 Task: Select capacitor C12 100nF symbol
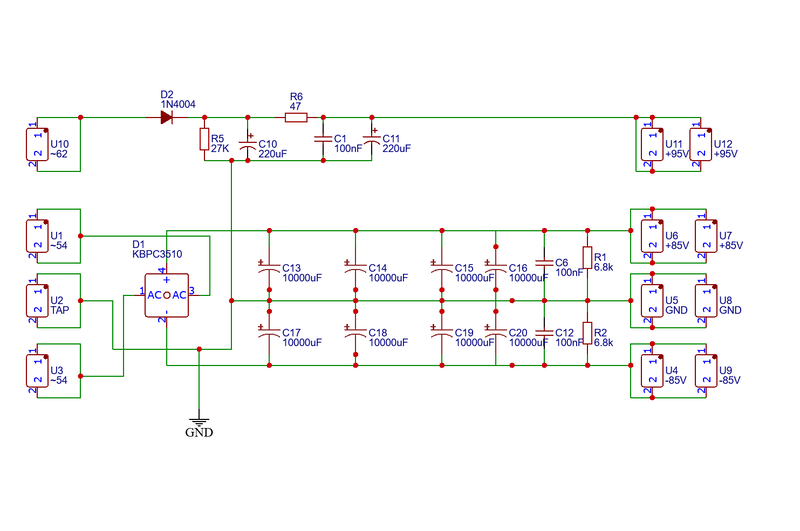[x=544, y=333]
